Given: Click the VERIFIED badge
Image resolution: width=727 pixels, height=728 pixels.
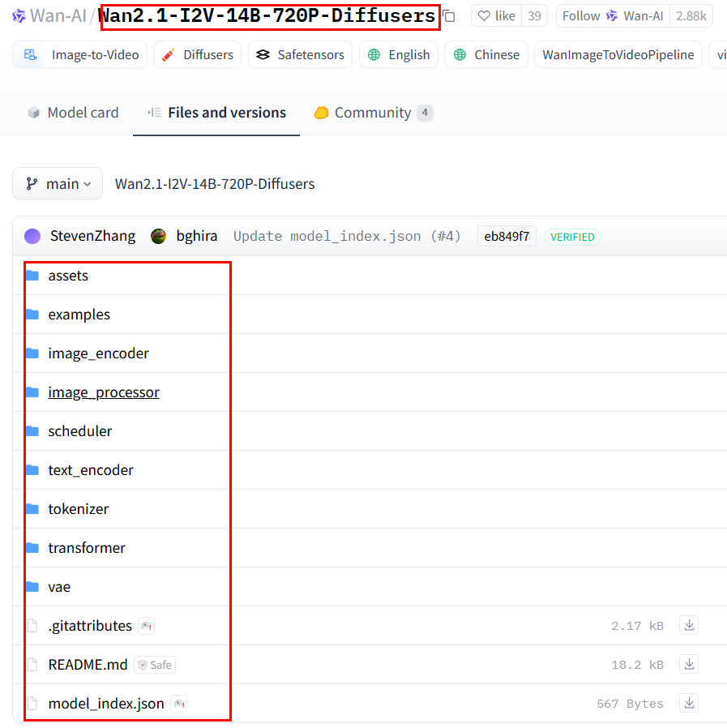Looking at the screenshot, I should coord(572,237).
